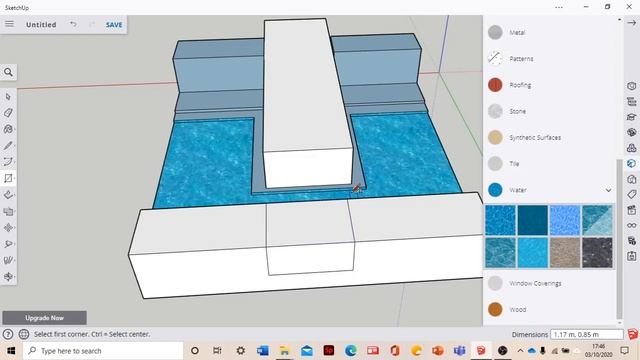Open the Solid Inspector panel
Viewport: 640px width, 360px height.
[x=631, y=256]
